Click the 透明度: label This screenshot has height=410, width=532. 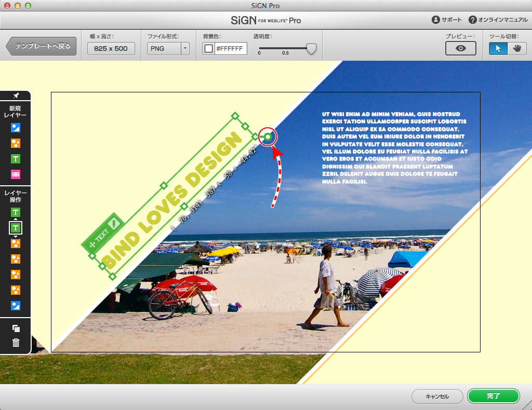click(262, 36)
